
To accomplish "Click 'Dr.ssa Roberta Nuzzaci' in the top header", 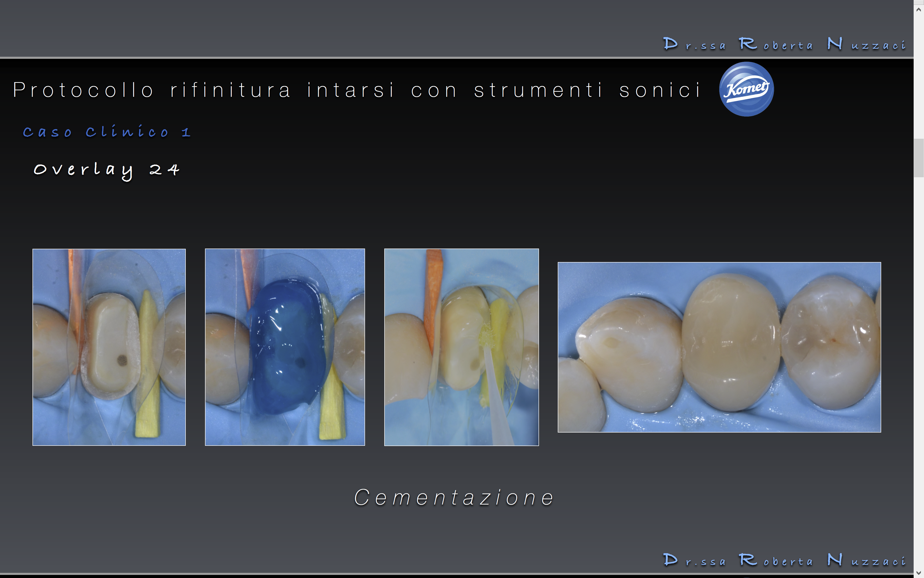I will (x=784, y=44).
